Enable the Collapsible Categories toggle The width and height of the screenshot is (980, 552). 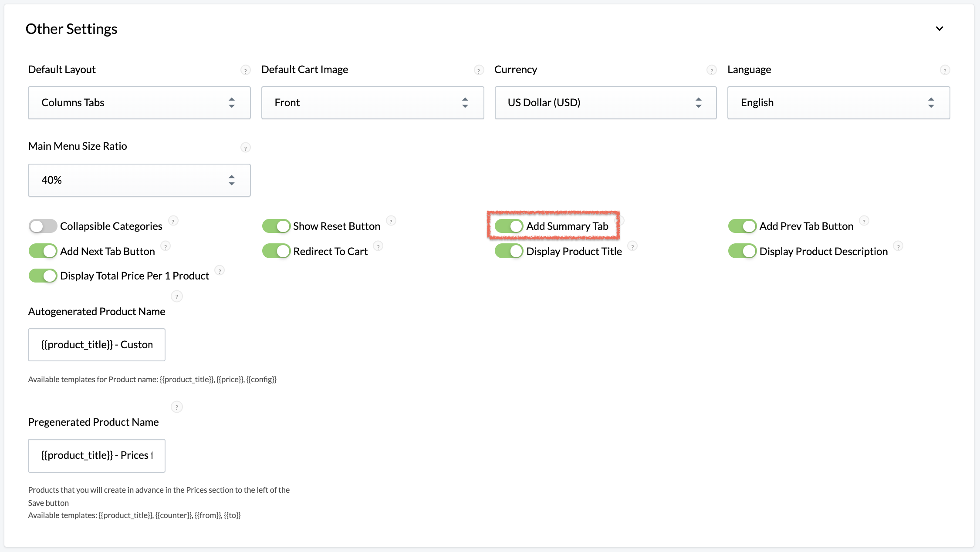click(x=43, y=226)
